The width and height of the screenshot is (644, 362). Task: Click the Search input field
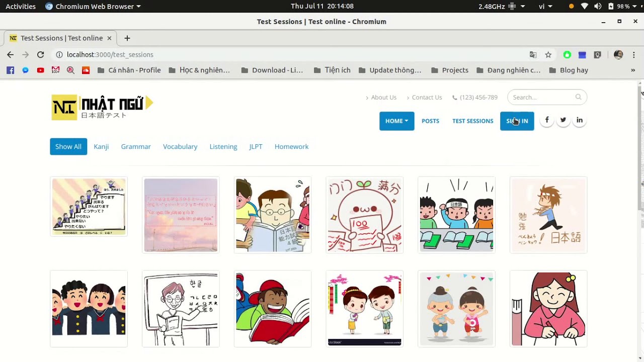547,97
